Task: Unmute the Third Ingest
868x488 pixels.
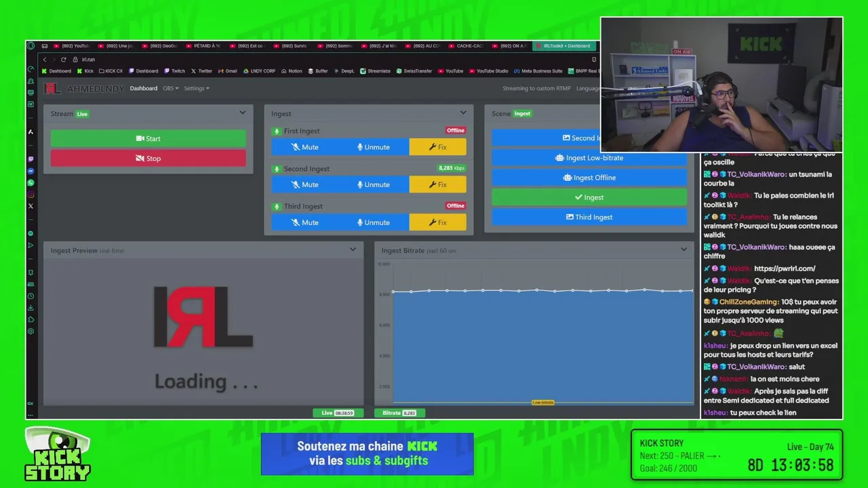Action: (x=374, y=222)
